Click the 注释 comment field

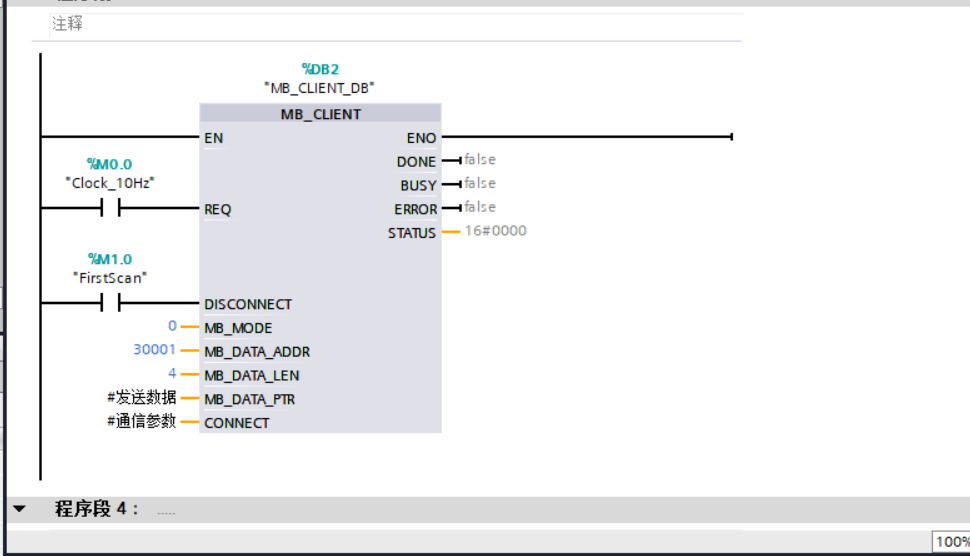click(68, 24)
